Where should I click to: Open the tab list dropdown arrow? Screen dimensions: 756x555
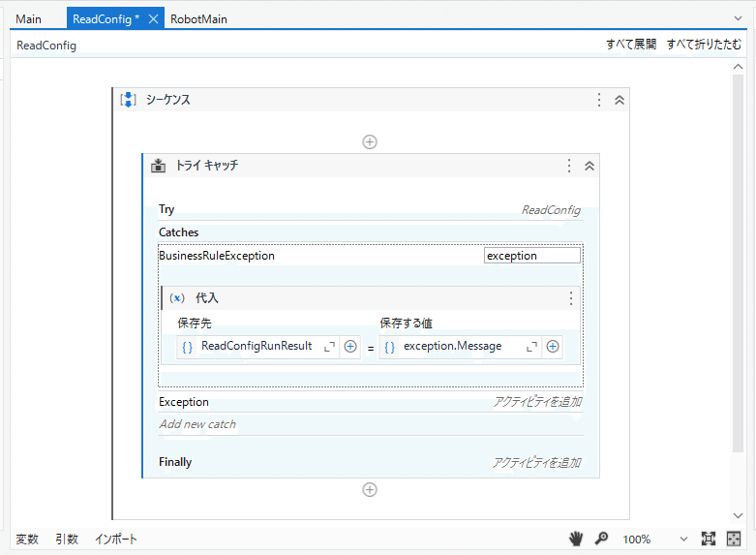738,18
